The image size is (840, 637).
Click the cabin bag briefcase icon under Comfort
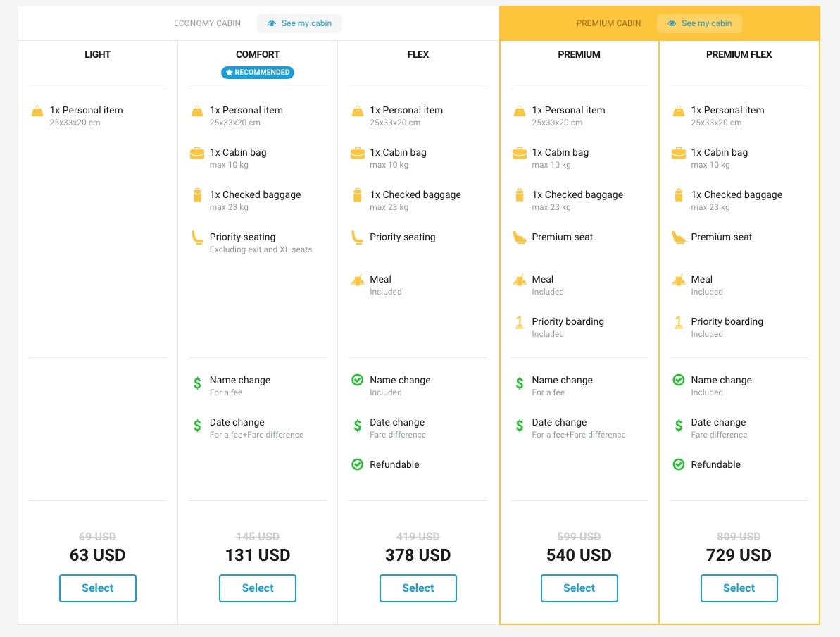coord(197,153)
